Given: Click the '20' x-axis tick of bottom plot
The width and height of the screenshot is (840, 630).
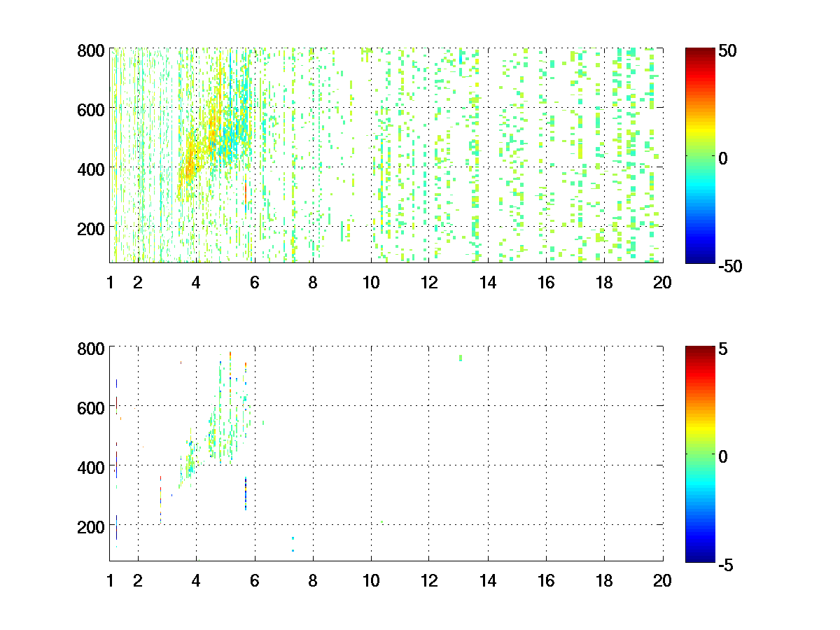Looking at the screenshot, I should coord(662,580).
